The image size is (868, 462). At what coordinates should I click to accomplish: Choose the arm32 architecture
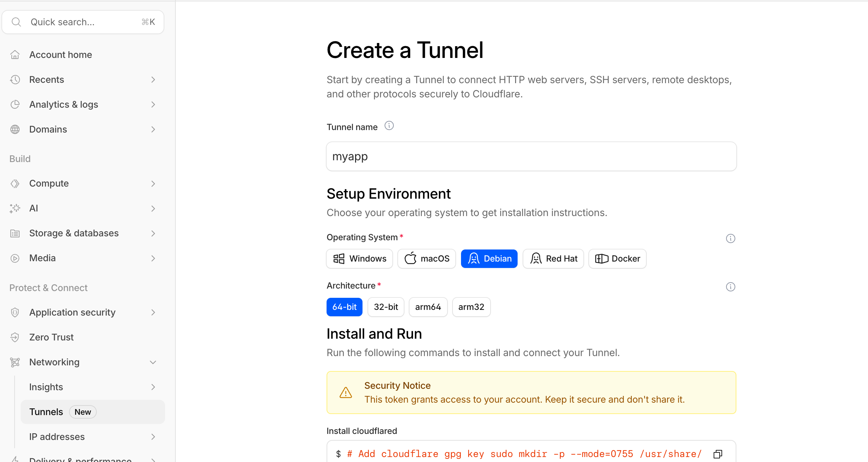tap(471, 307)
